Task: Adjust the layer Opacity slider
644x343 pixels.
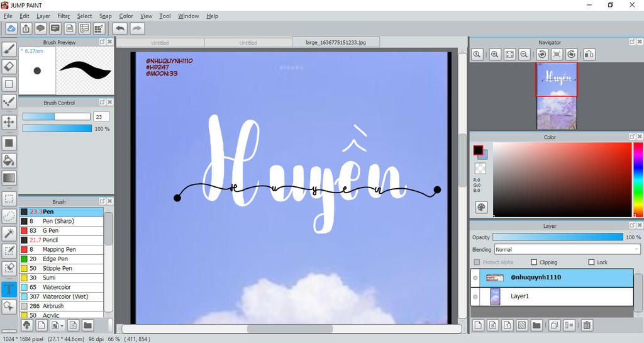Action: tap(558, 237)
